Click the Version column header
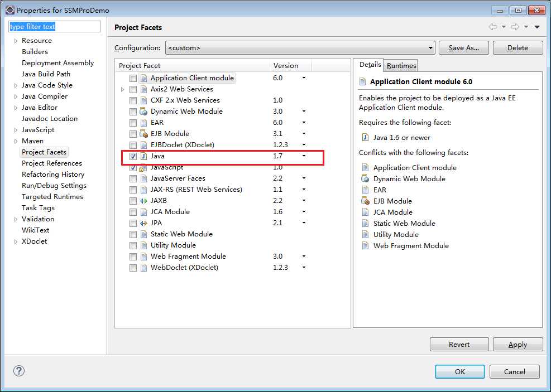551x392 pixels. [x=291, y=66]
